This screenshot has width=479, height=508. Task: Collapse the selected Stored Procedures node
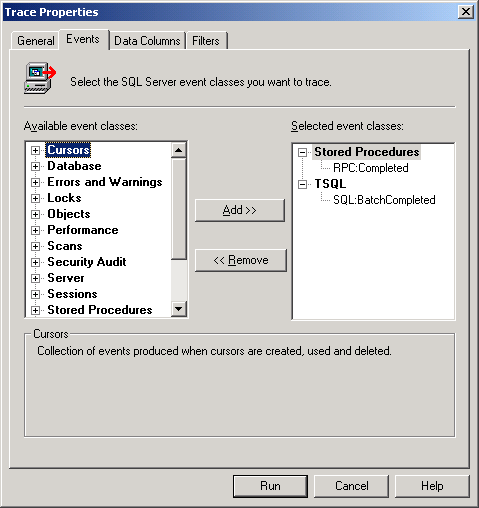point(302,152)
